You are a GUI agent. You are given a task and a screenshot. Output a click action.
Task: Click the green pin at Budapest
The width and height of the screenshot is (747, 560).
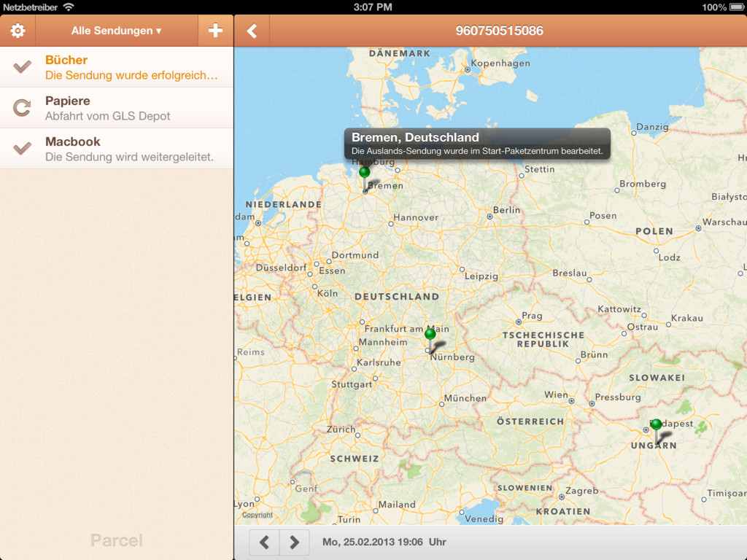coord(656,425)
